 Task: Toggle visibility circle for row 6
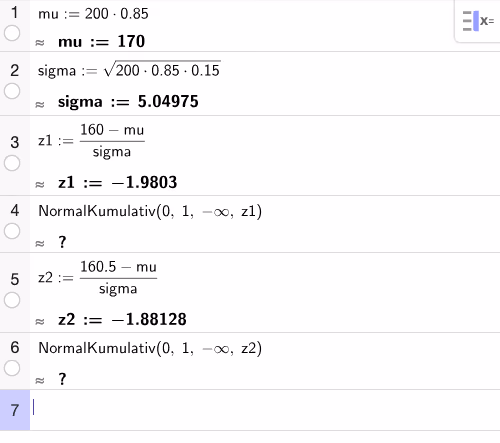pos(12,368)
